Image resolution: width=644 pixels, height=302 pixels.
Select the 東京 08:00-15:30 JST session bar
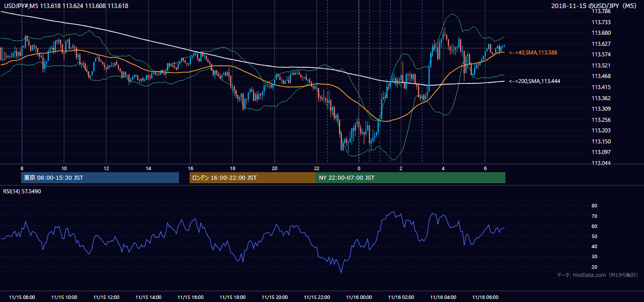100,178
